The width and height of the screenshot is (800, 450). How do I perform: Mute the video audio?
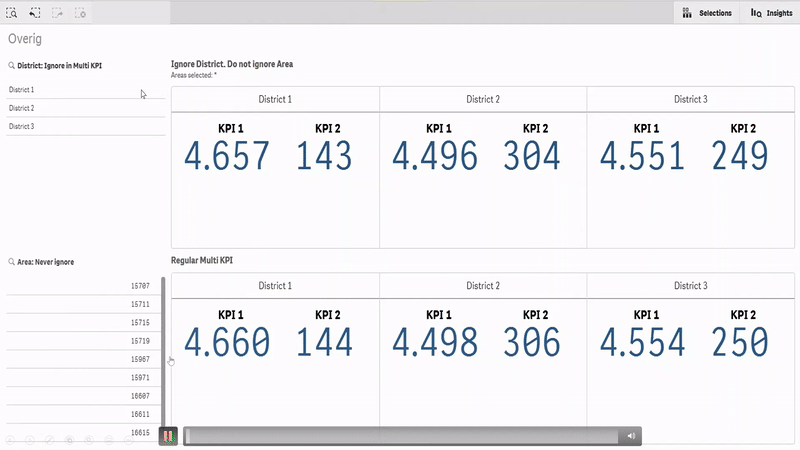(631, 436)
